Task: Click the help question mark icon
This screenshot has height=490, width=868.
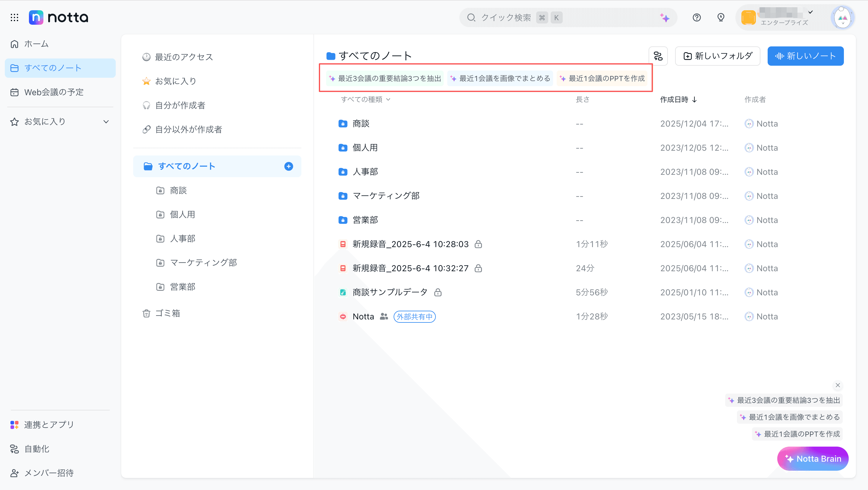Action: pyautogui.click(x=697, y=17)
